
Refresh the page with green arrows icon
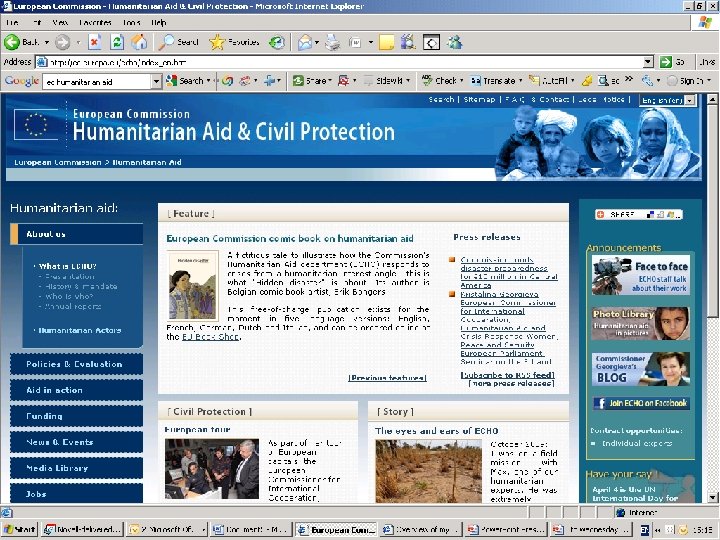(x=117, y=42)
